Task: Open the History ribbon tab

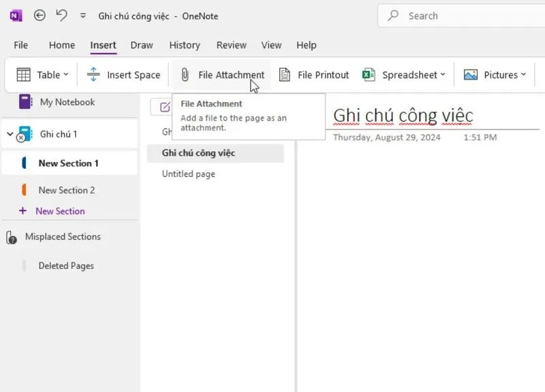Action: tap(184, 45)
